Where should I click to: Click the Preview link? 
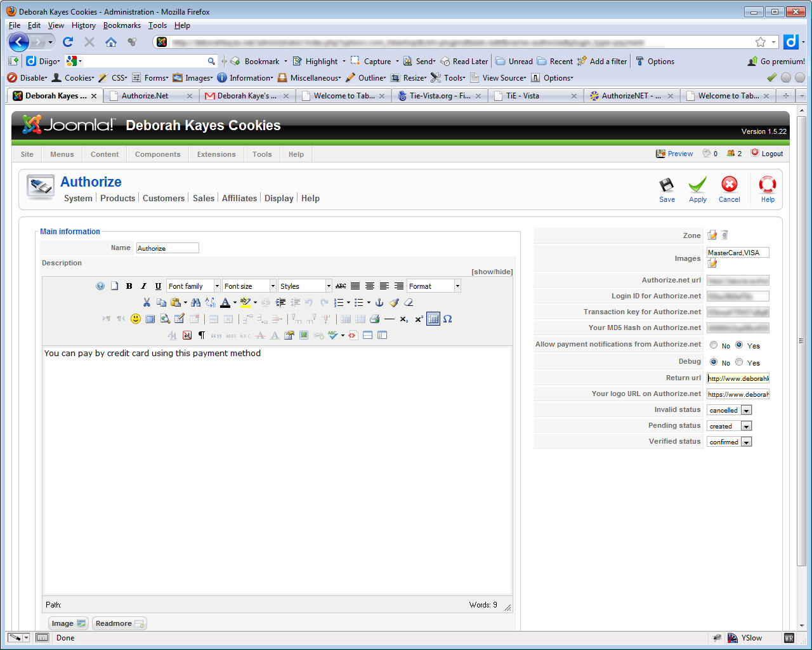point(674,154)
